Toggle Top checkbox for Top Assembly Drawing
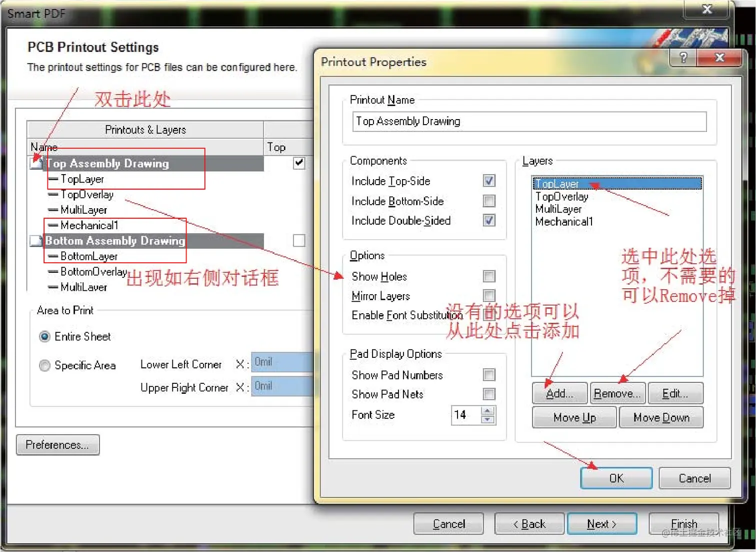This screenshot has width=756, height=552. (299, 163)
